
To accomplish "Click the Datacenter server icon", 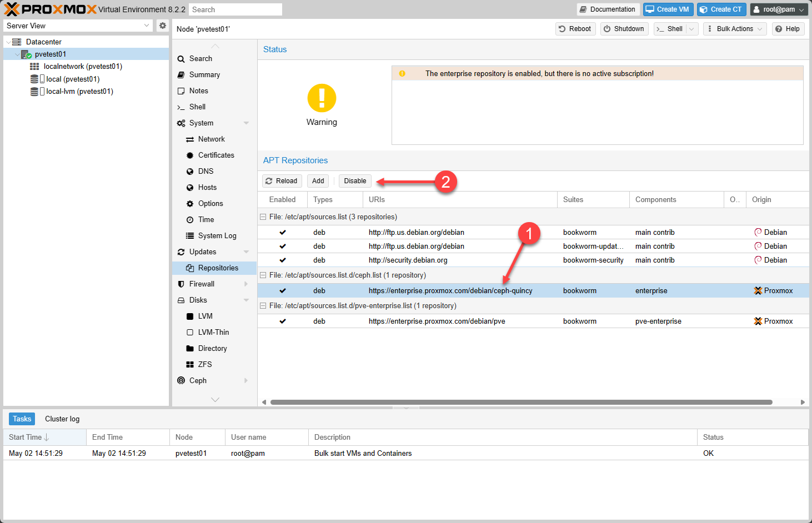I will pyautogui.click(x=17, y=42).
